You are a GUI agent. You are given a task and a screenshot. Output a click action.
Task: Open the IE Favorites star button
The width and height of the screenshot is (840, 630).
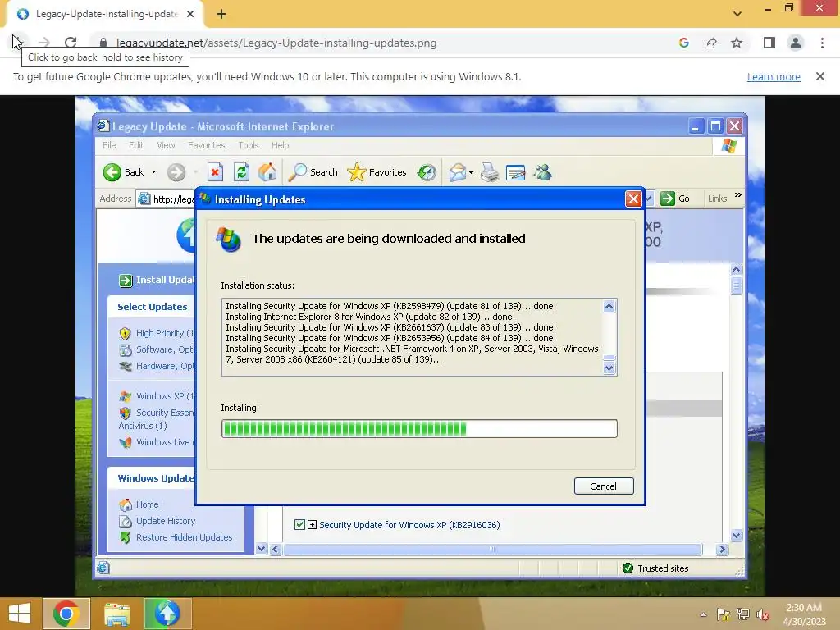pos(377,172)
